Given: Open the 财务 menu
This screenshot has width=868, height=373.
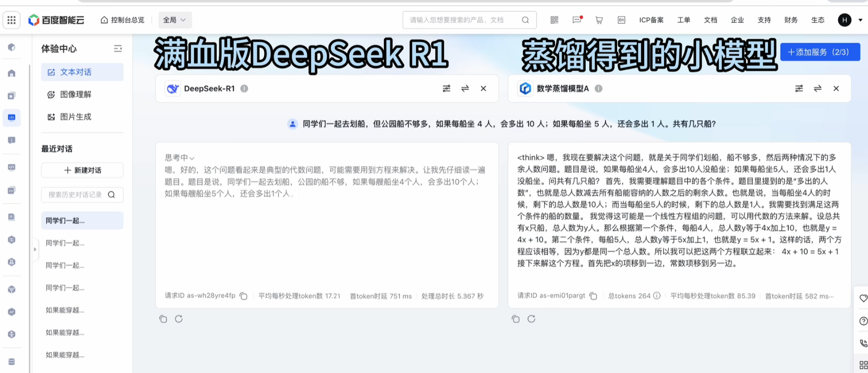Looking at the screenshot, I should pos(791,20).
